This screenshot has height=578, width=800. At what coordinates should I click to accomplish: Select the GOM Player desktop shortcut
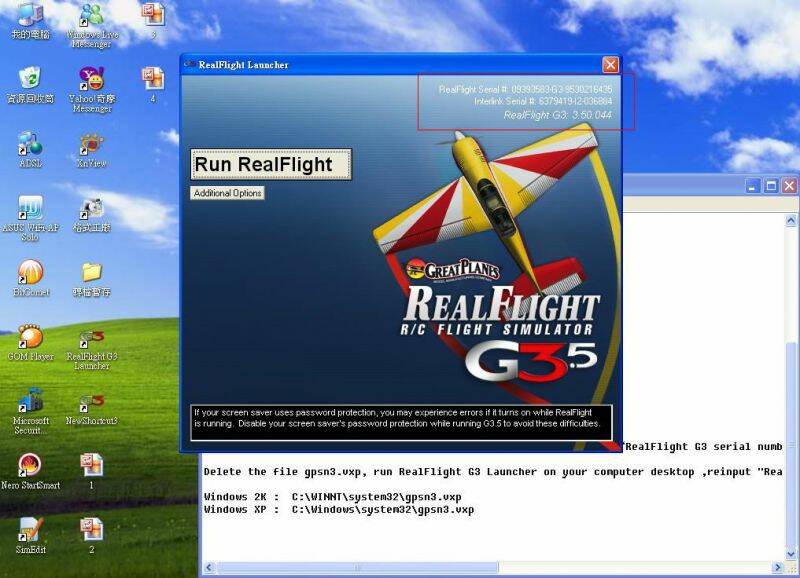coord(31,343)
